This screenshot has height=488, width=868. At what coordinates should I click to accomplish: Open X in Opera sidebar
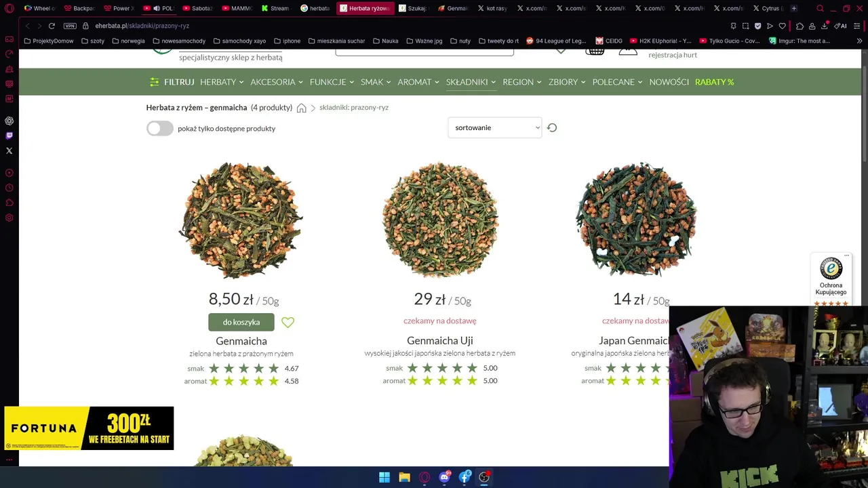click(9, 150)
